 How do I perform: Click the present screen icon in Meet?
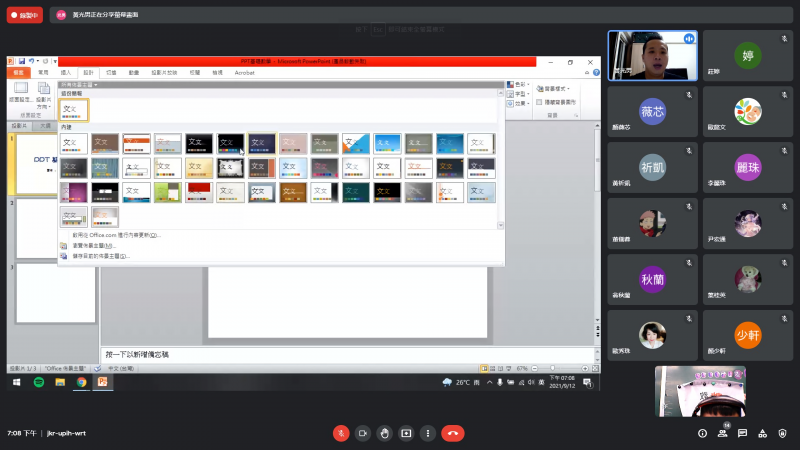(406, 433)
